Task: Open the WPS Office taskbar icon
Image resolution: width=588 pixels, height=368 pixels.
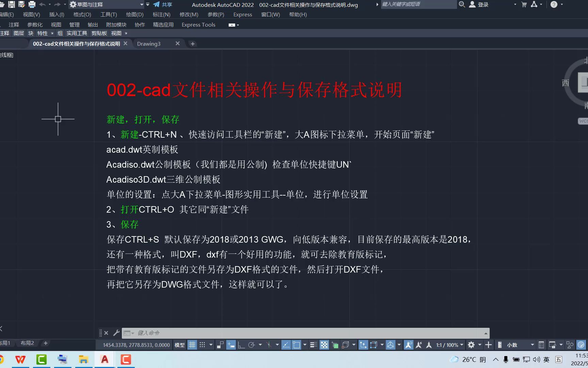Action: pyautogui.click(x=20, y=359)
